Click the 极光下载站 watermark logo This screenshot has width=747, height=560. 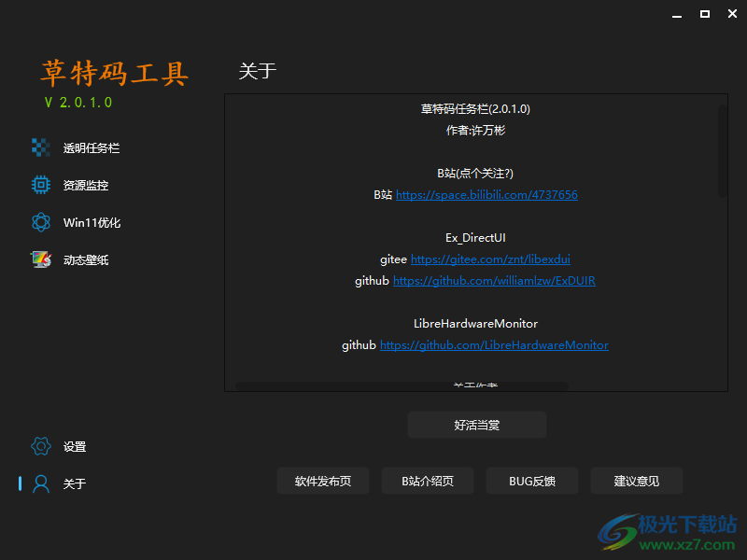[x=667, y=528]
